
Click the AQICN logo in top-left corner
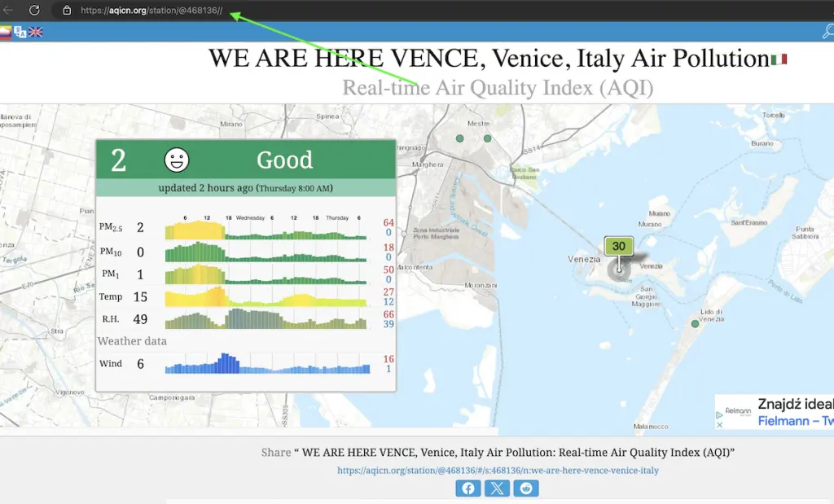click(x=5, y=32)
